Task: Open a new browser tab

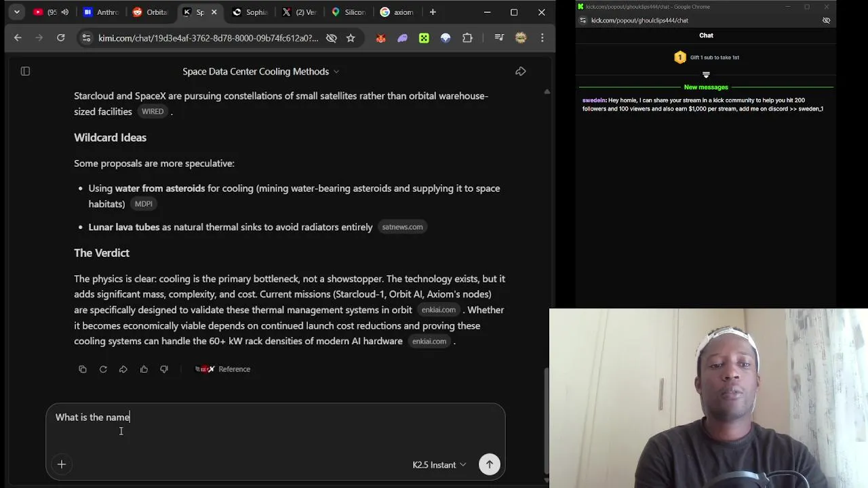Action: 433,12
